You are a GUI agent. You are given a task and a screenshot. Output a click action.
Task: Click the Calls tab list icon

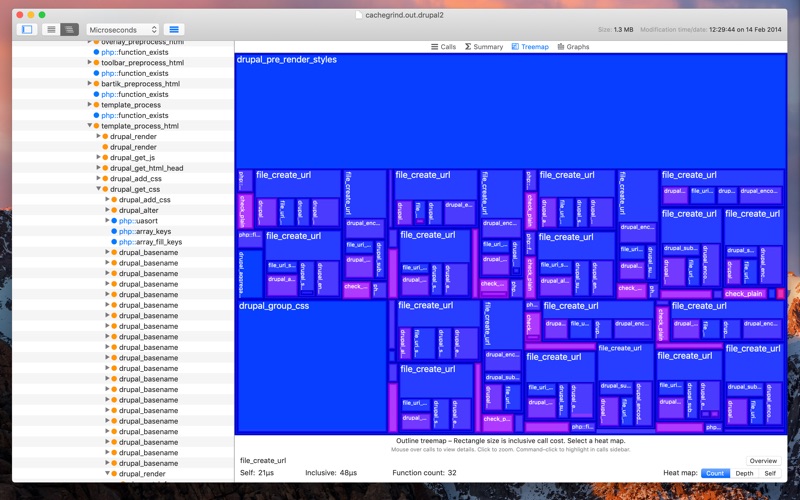point(435,46)
